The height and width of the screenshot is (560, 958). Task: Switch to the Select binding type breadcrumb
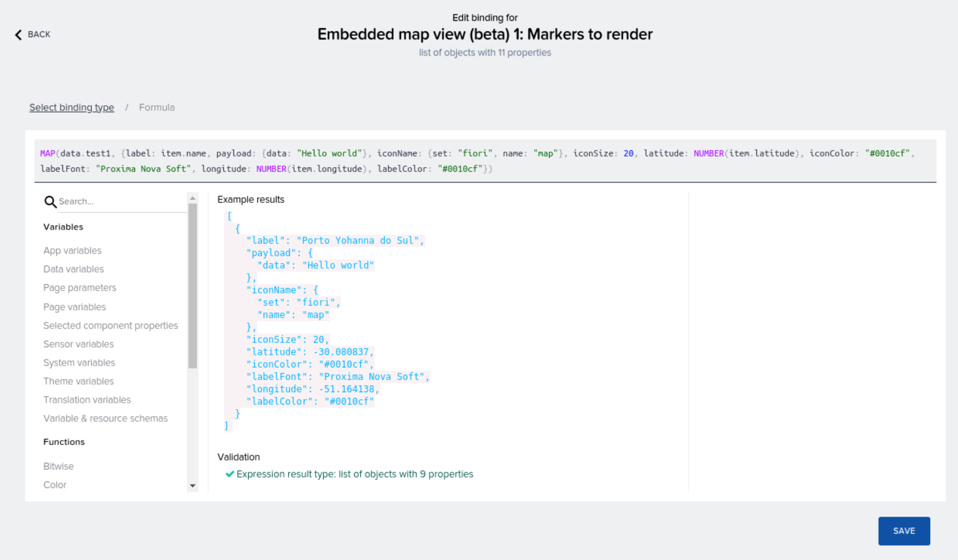[71, 107]
